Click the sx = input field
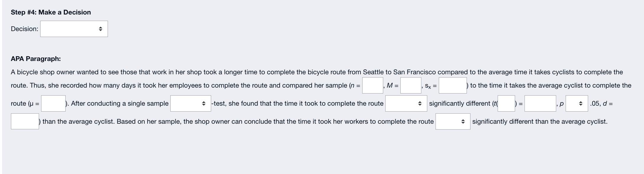Screen dimensions: 644x174 [452, 86]
